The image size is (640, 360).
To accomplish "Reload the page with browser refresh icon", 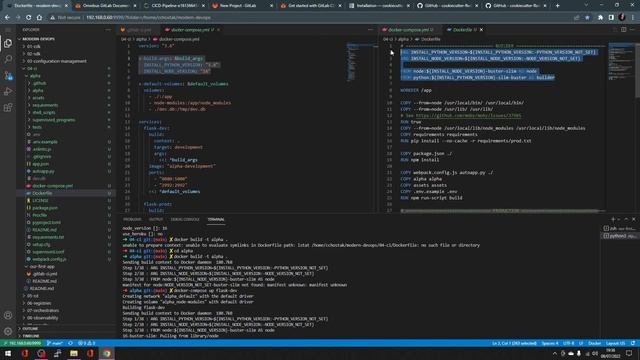I will tap(29, 18).
